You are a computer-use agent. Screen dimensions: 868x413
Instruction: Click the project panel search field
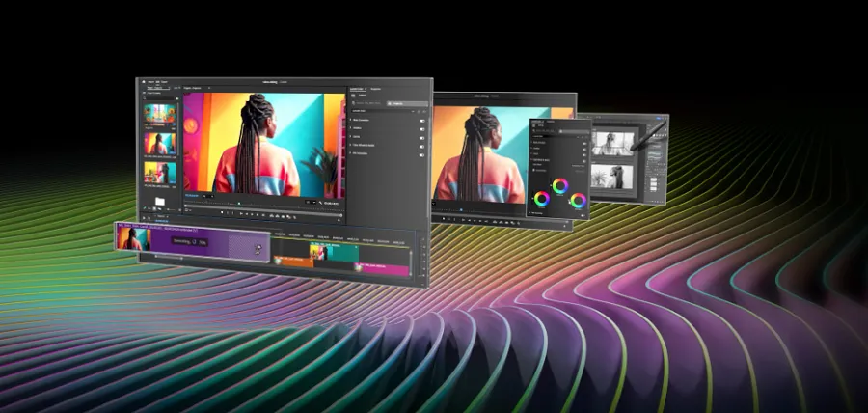click(160, 98)
